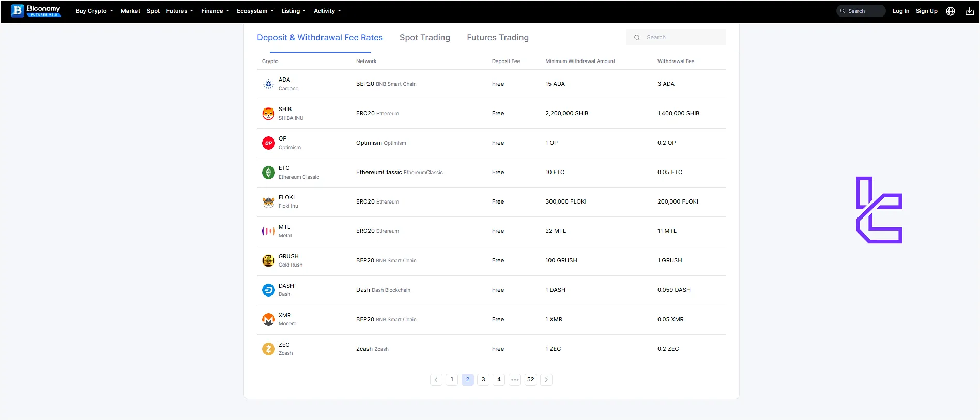Open the Ecosystem dropdown menu
Image resolution: width=980 pixels, height=420 pixels.
[x=255, y=11]
